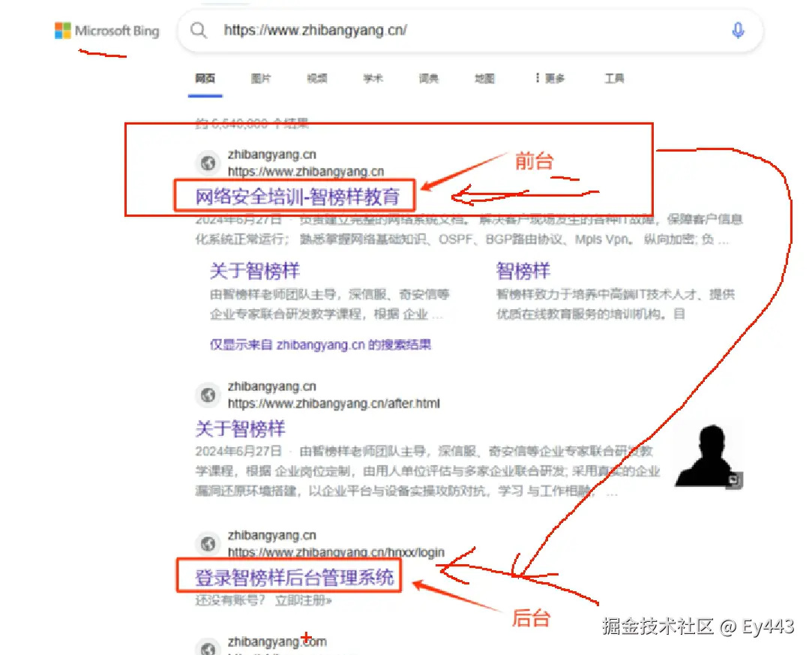812x655 pixels.
Task: Open sitelink 关于智榜样 under first result
Action: (x=254, y=271)
